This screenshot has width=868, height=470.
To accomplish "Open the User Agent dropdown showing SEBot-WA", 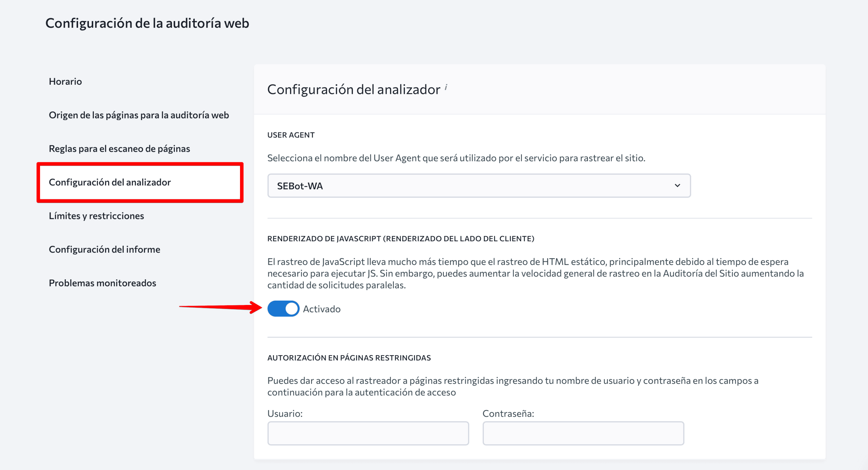I will (479, 186).
